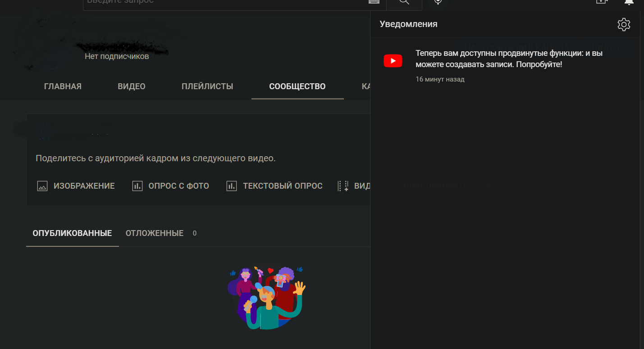Select the СООБЩЕСТВО tab
The image size is (644, 349).
297,86
